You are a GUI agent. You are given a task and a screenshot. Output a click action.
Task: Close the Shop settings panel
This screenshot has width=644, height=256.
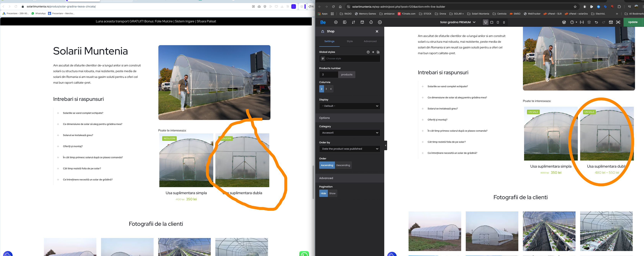pos(377,31)
